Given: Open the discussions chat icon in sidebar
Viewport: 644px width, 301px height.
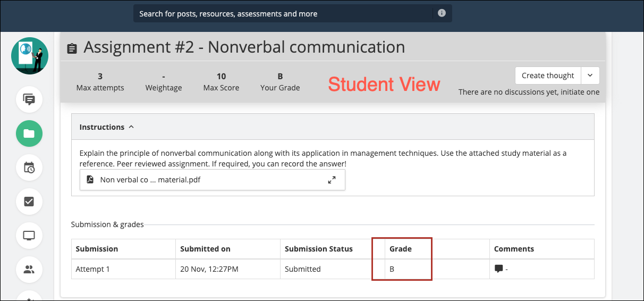Looking at the screenshot, I should tap(29, 99).
